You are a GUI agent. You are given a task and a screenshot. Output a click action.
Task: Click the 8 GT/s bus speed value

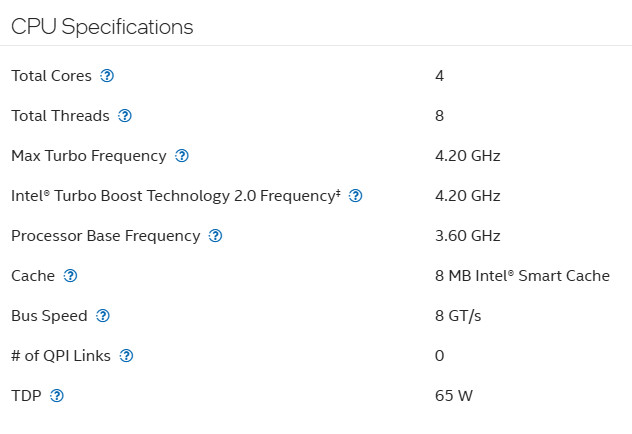(x=458, y=316)
